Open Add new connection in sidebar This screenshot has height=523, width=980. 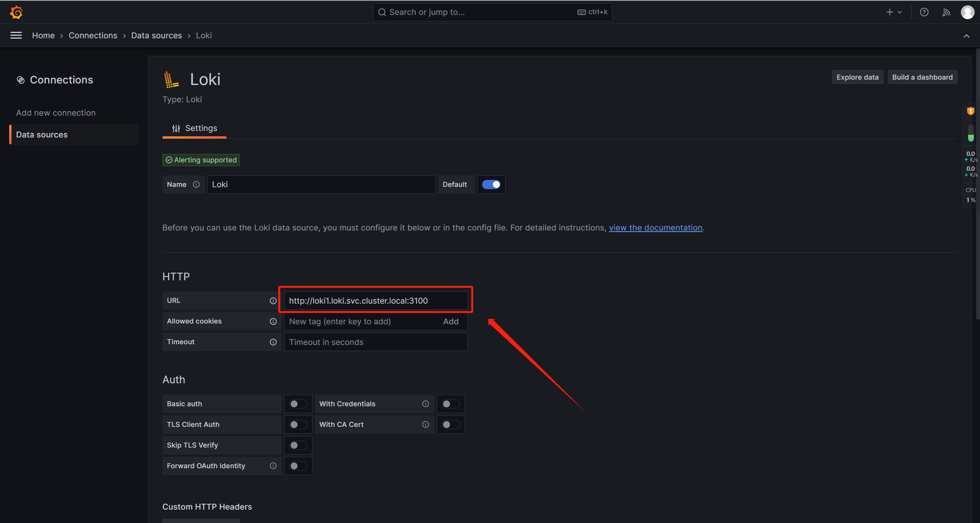[56, 113]
